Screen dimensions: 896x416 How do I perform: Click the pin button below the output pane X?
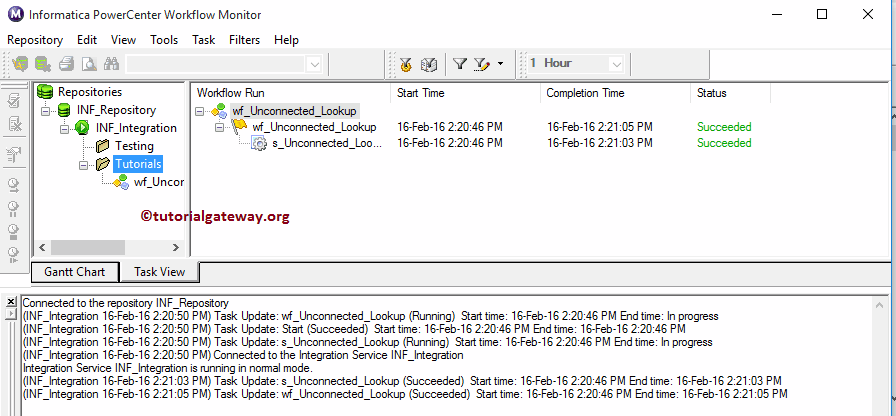pyautogui.click(x=11, y=313)
